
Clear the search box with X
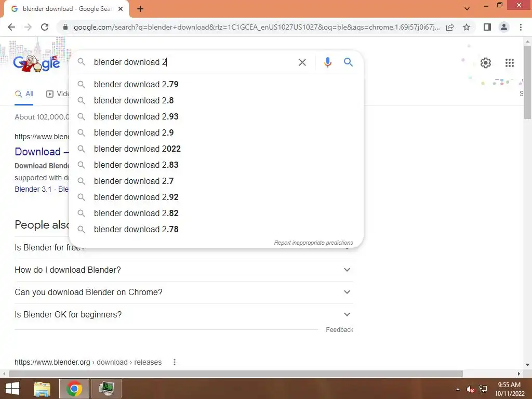click(x=302, y=62)
